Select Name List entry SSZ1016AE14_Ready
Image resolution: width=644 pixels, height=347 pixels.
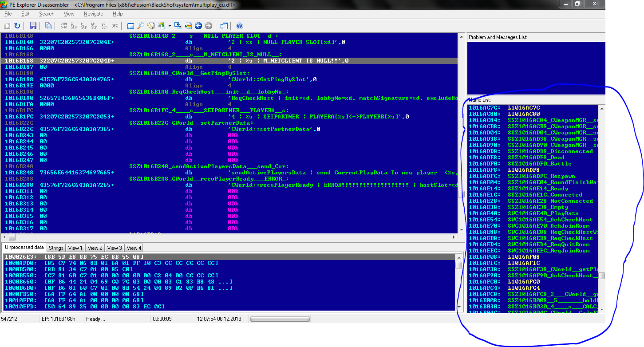(x=533, y=189)
